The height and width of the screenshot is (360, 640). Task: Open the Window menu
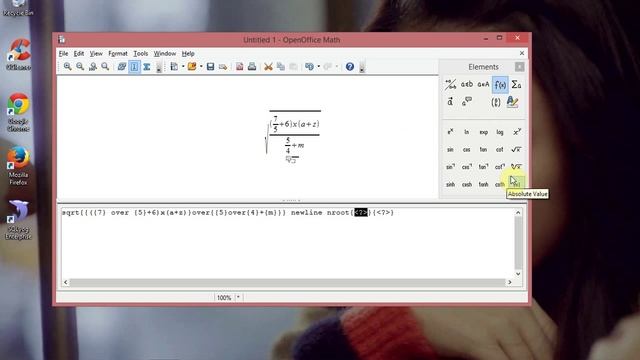point(165,53)
